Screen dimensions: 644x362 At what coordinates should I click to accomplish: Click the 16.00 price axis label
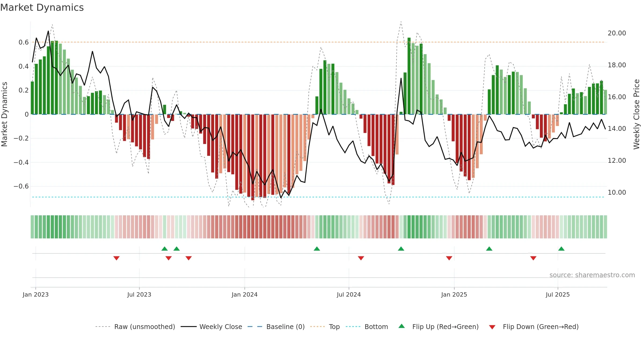(x=617, y=97)
